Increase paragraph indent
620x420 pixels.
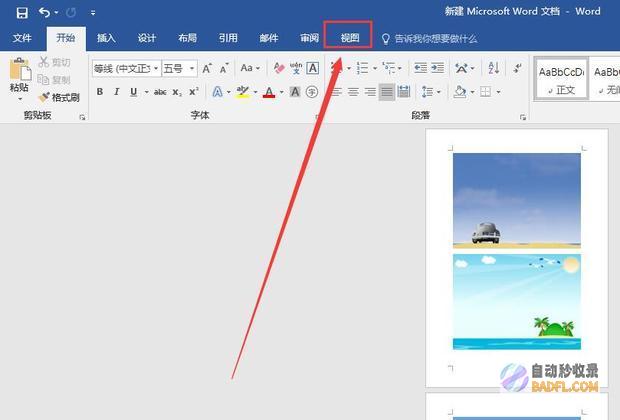click(437, 68)
